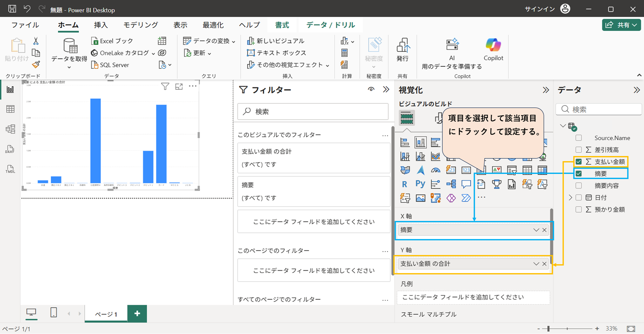Switch to the モデリング ribbon tab
Screen dimensions: 644x334
(140, 25)
